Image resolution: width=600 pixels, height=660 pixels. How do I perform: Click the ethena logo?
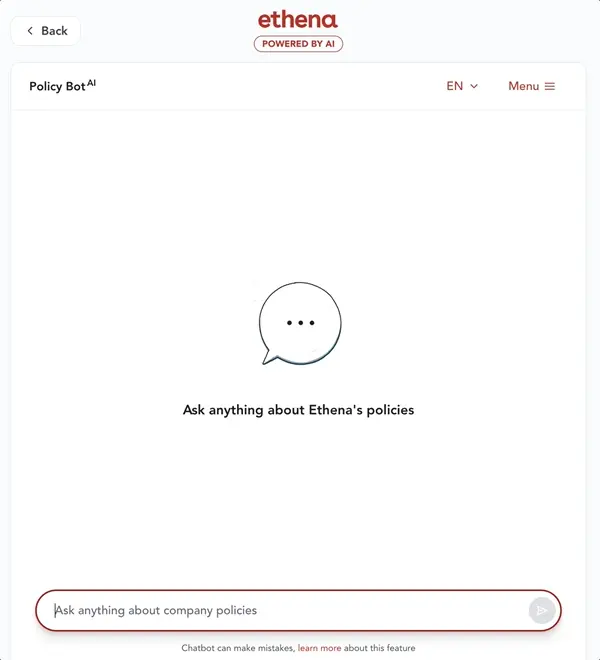coord(298,20)
